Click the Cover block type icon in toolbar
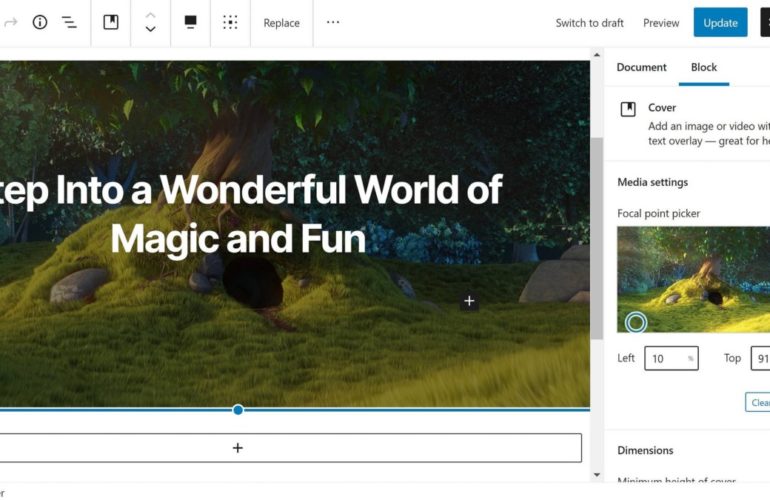The width and height of the screenshot is (770, 500). pos(111,22)
